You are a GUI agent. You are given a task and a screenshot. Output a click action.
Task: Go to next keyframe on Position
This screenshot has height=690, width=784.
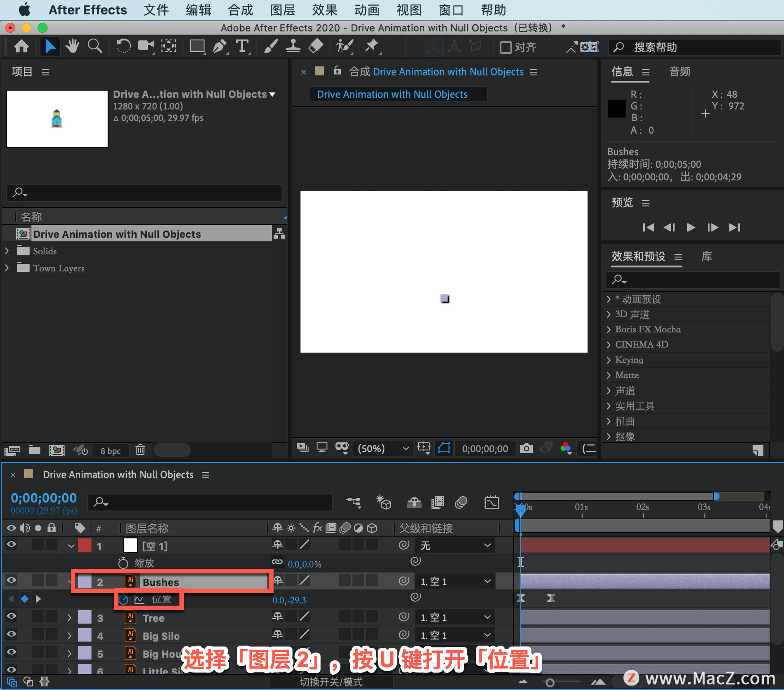point(38,599)
